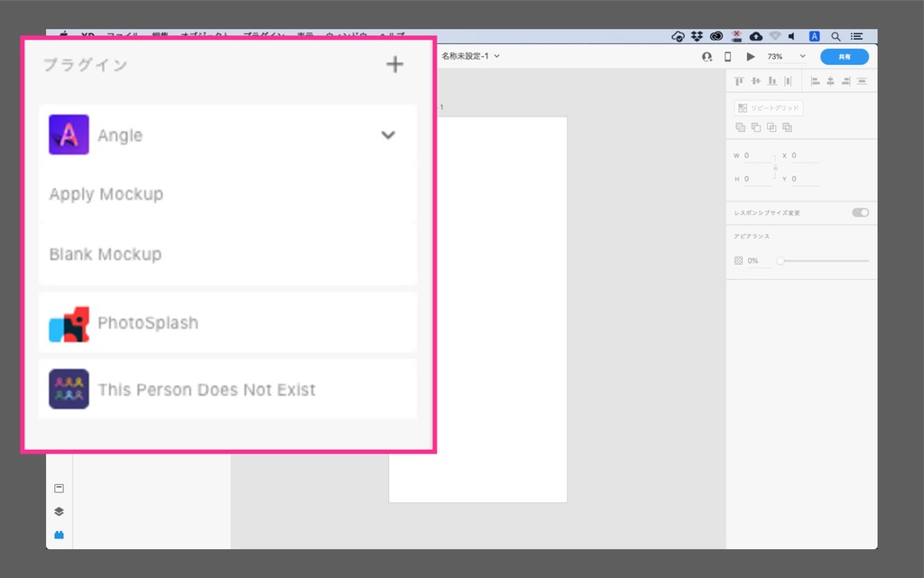This screenshot has height=578, width=924.
Task: Click the align middle vertically icon
Action: [755, 80]
